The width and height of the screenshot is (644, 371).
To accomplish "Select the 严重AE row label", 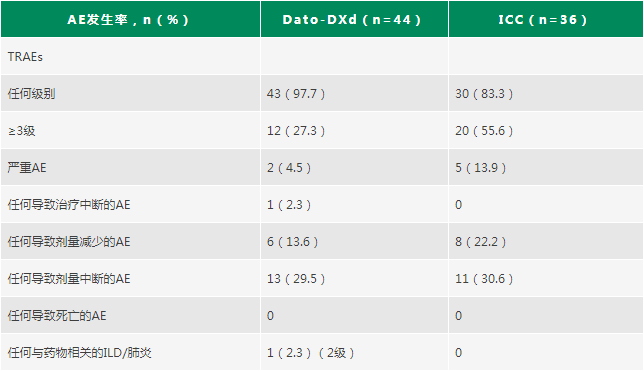I will 27,168.
